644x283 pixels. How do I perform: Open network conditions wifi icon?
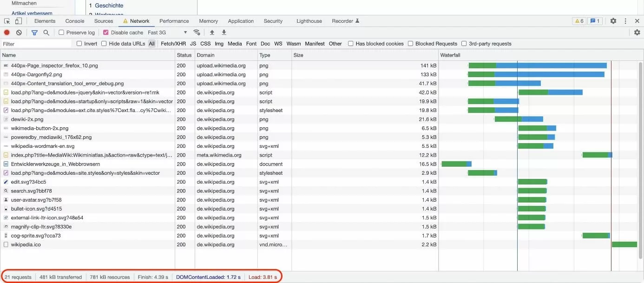click(197, 33)
